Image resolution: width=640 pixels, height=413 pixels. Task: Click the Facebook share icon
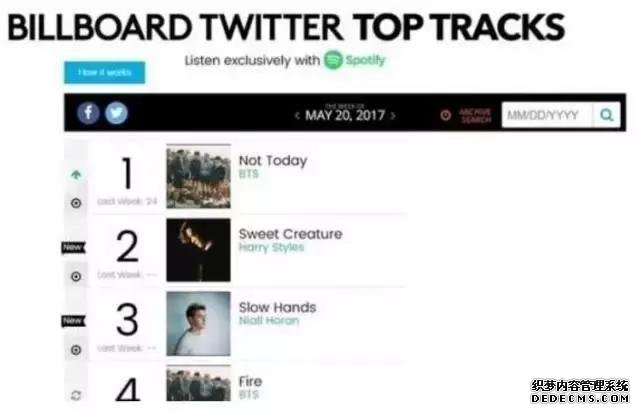(x=89, y=114)
